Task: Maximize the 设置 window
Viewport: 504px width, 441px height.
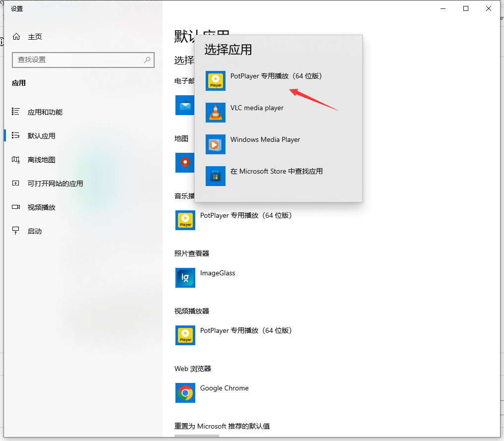Action: [x=466, y=9]
